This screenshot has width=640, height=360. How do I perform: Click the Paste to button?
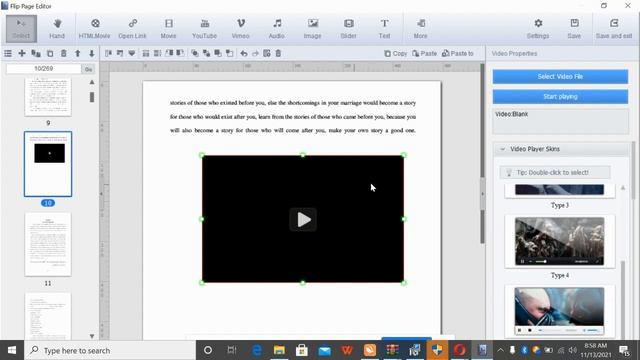[x=458, y=53]
